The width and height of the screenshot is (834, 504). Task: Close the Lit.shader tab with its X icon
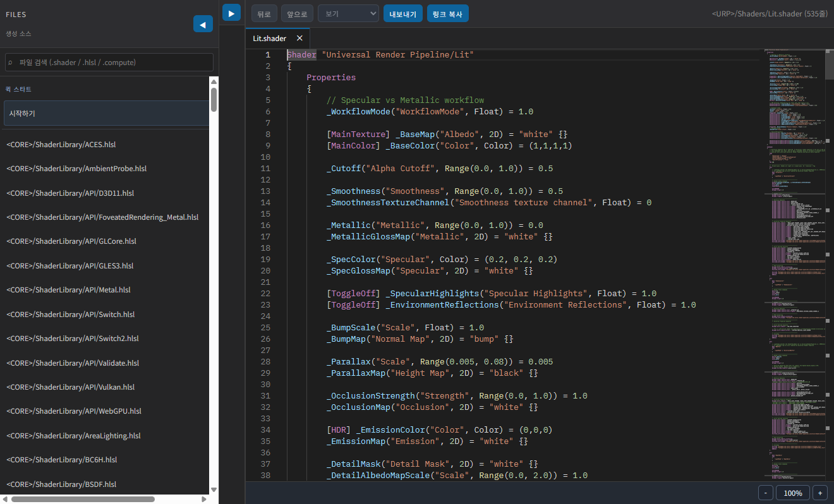[299, 38]
